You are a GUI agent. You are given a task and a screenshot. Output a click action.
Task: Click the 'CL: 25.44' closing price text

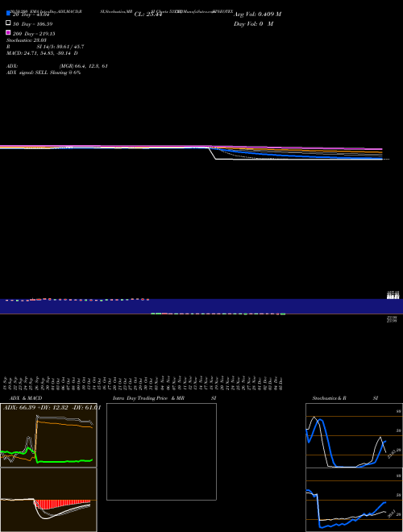click(148, 15)
